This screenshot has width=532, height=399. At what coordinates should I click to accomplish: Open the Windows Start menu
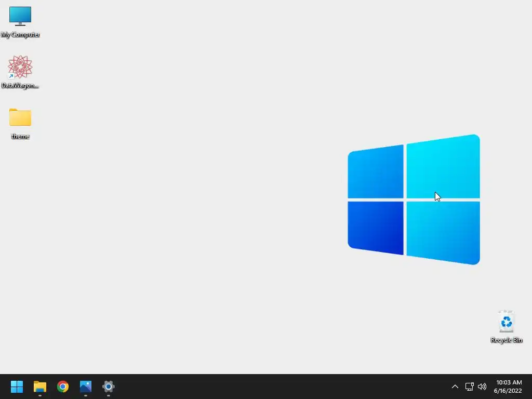coord(17,387)
